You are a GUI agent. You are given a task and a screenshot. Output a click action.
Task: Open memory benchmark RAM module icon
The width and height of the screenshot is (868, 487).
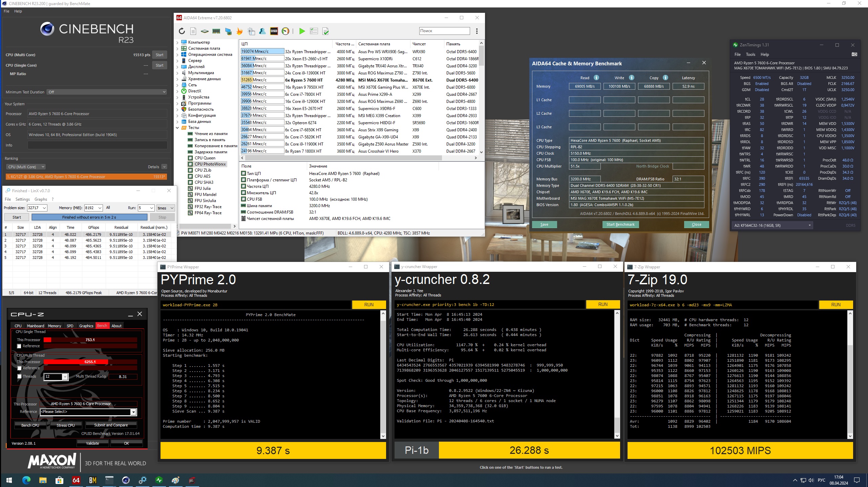pos(216,31)
